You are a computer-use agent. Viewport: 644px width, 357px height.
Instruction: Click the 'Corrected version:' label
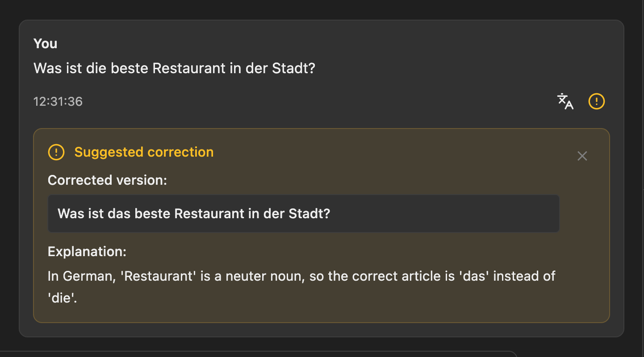107,180
